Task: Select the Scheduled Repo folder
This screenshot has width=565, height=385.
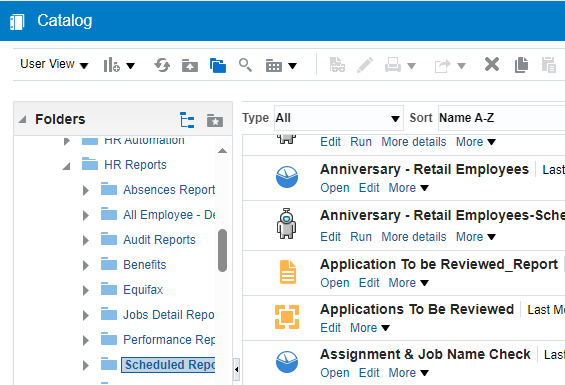Action: point(168,365)
